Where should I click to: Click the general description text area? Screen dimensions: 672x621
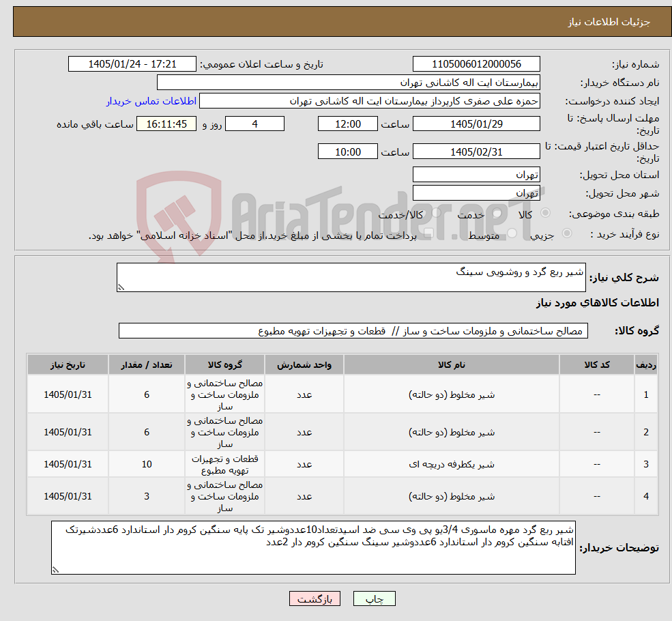[x=351, y=277]
